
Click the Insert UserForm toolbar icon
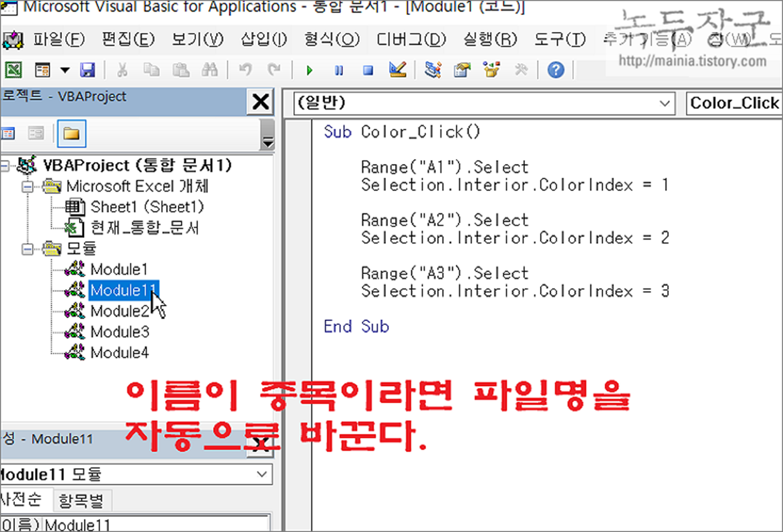[x=43, y=69]
